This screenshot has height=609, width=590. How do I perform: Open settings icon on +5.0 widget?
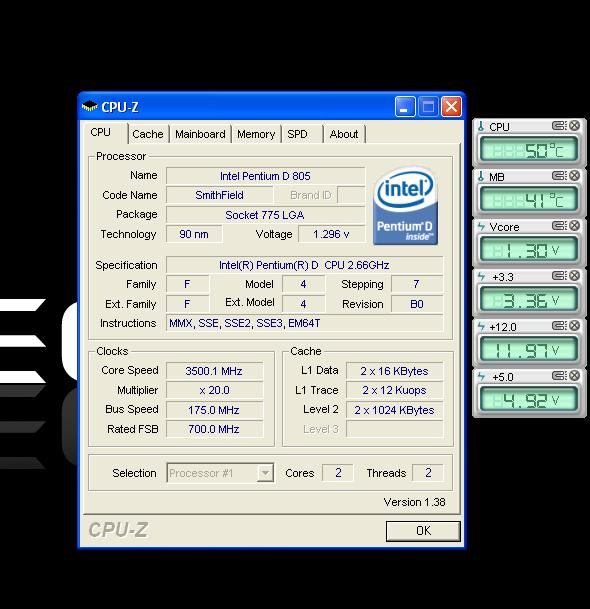pyautogui.click(x=559, y=376)
